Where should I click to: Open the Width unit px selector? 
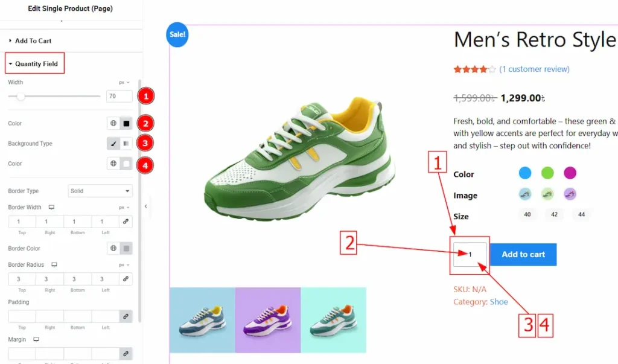tap(124, 83)
